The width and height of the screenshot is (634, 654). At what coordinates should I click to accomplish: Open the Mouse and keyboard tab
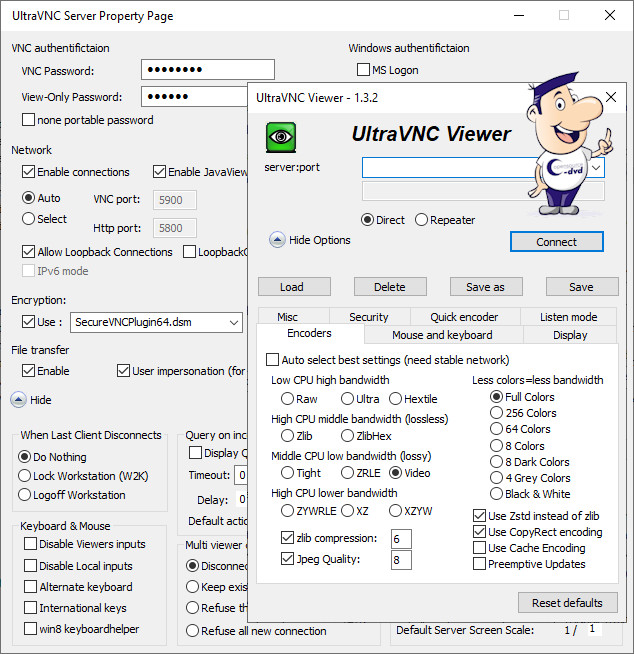441,335
